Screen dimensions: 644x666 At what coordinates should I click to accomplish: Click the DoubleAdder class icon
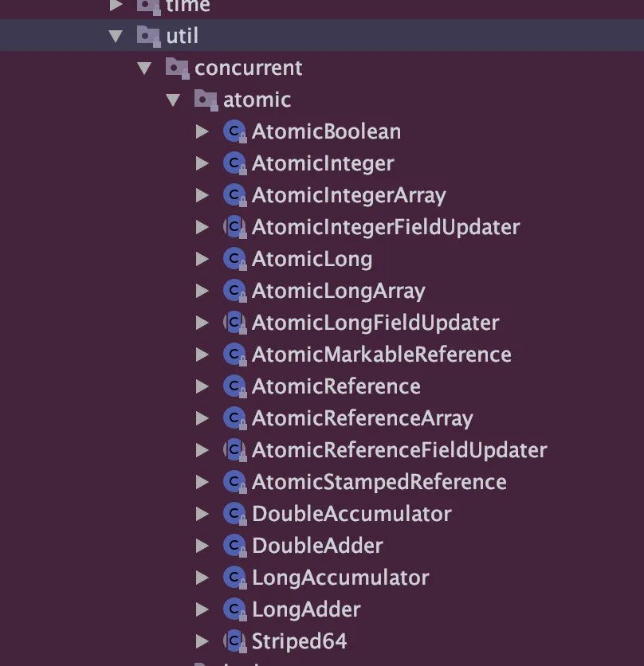(234, 546)
